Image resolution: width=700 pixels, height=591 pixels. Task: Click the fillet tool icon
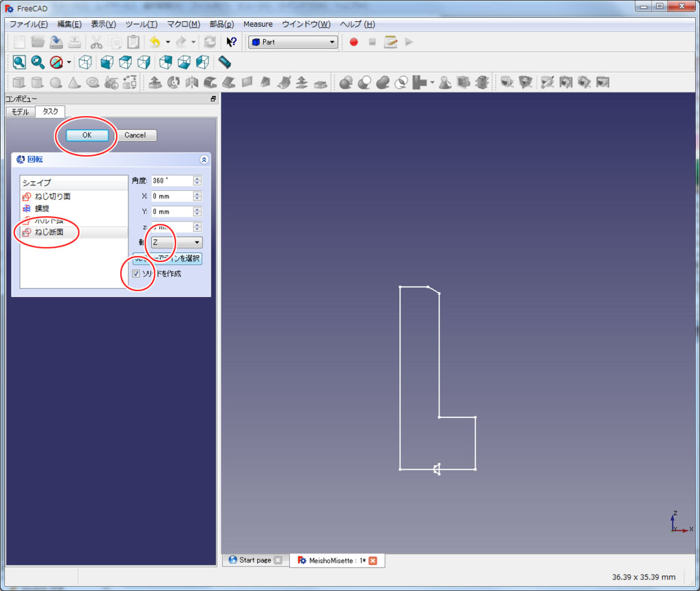tap(211, 82)
